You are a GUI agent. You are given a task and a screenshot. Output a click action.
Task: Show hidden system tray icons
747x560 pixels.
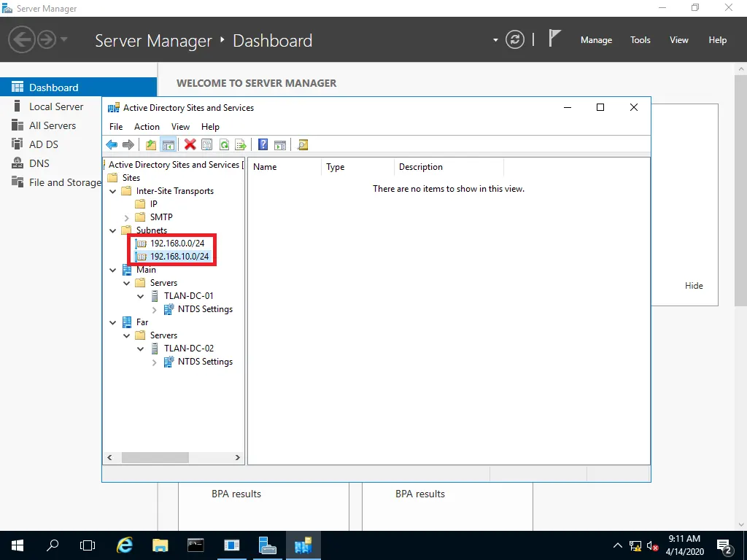pos(617,545)
